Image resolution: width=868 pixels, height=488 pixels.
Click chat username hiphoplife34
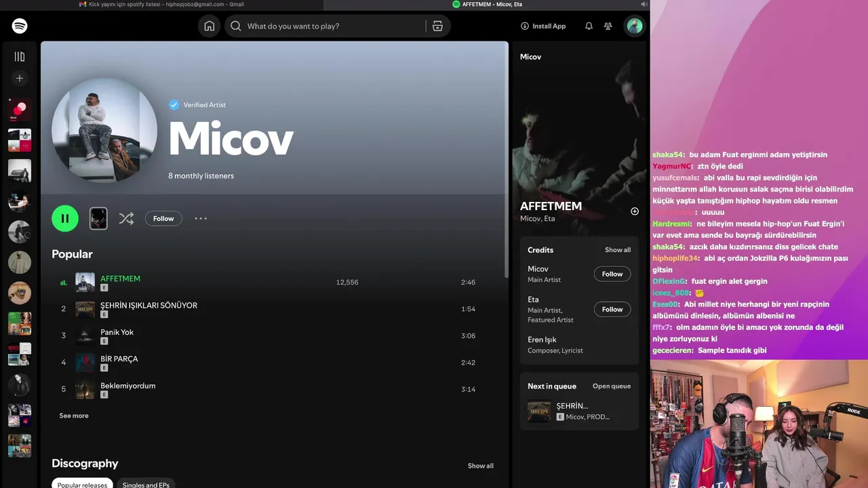pyautogui.click(x=675, y=258)
